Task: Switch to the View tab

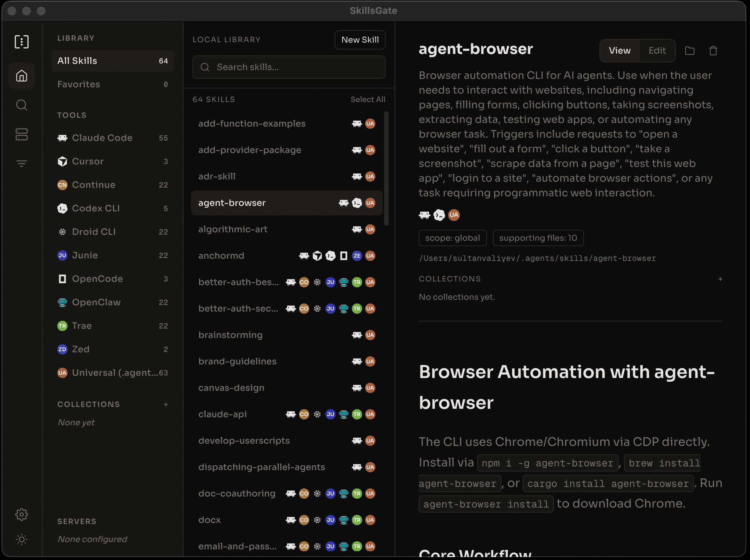Action: pyautogui.click(x=620, y=51)
